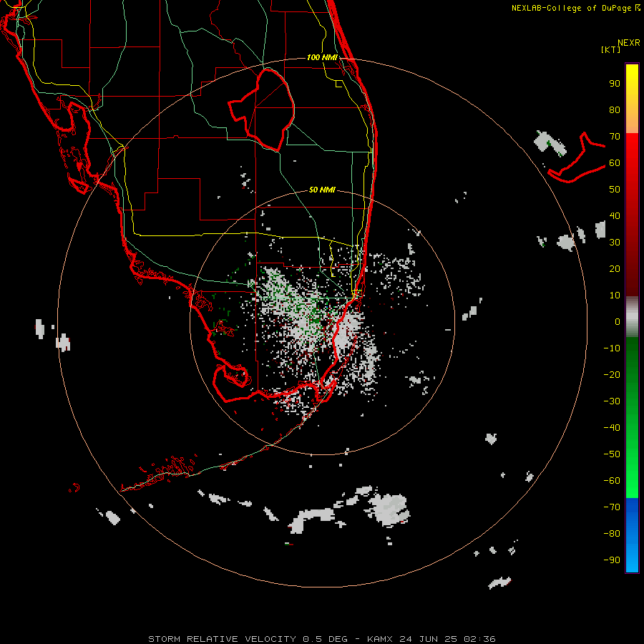This screenshot has height=644, width=644.
Task: Click the -90 scale value
Action: point(612,560)
